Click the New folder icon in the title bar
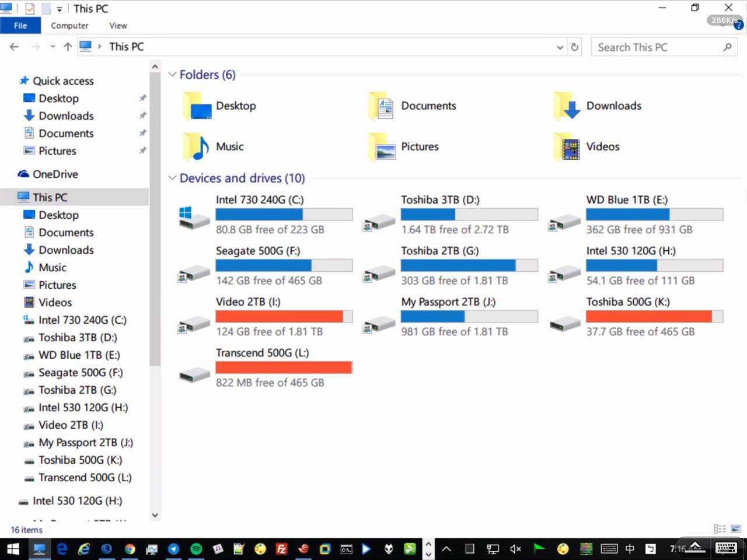This screenshot has height=560, width=747. 46,9
